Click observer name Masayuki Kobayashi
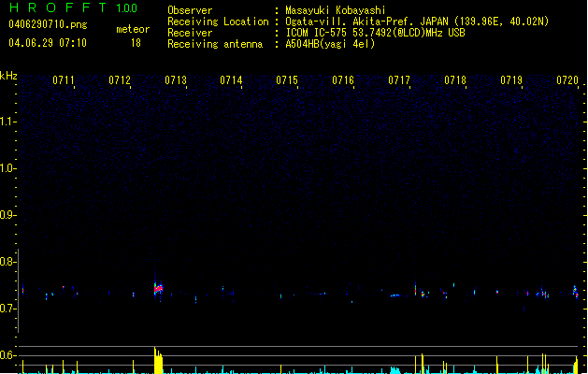588x374 pixels. pos(336,10)
